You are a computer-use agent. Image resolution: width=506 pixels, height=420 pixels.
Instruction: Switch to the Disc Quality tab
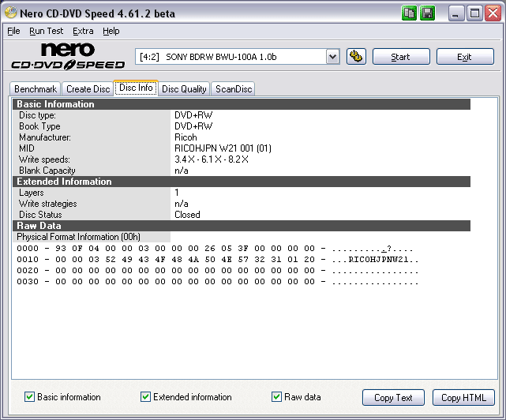(x=184, y=88)
